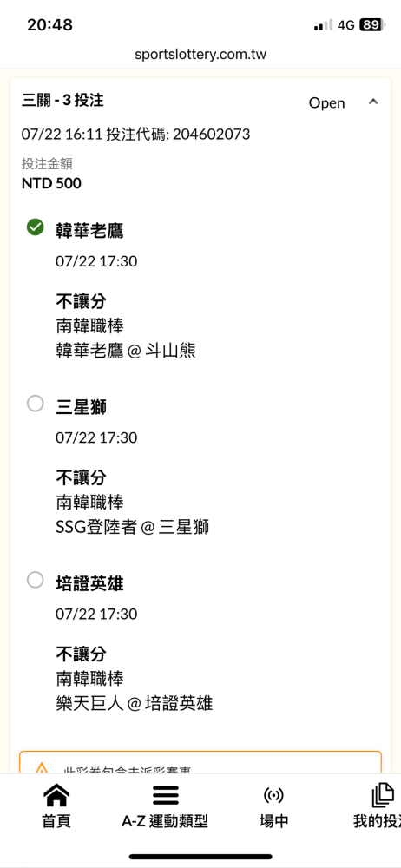Open 樂天巨人 @ 培證英雄 match line
401x868 pixels.
click(x=134, y=703)
